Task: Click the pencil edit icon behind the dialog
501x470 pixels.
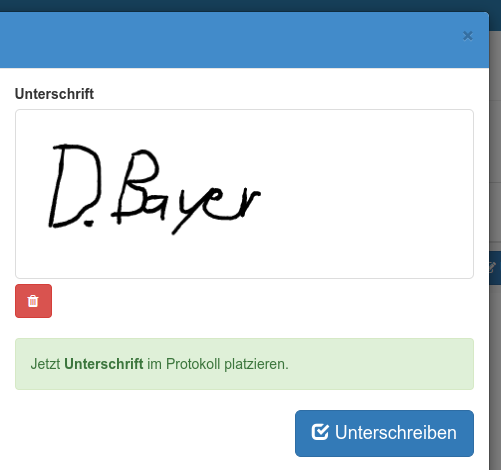Action: [493, 267]
